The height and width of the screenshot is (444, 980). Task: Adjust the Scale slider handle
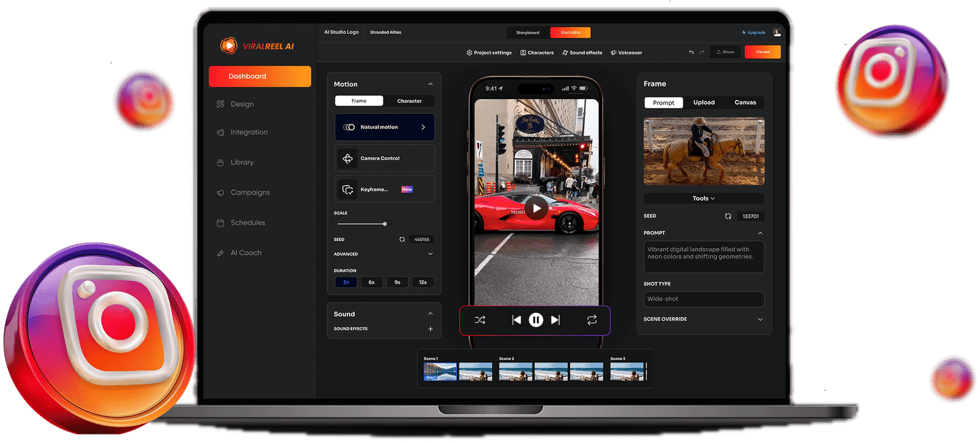click(x=385, y=224)
